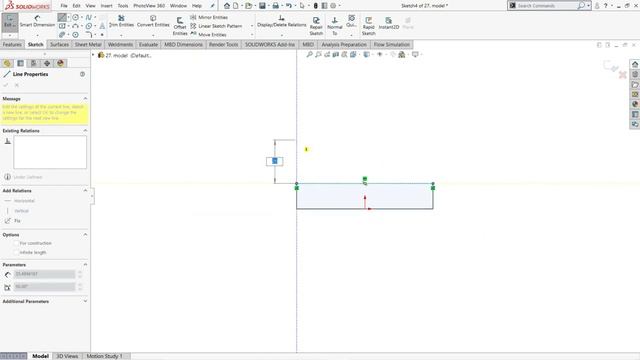Select the Line sketch tool
The image size is (640, 360).
pos(62,17)
